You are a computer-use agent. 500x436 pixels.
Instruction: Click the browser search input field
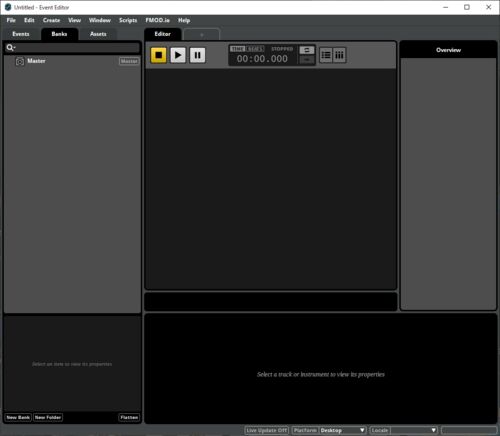click(72, 48)
